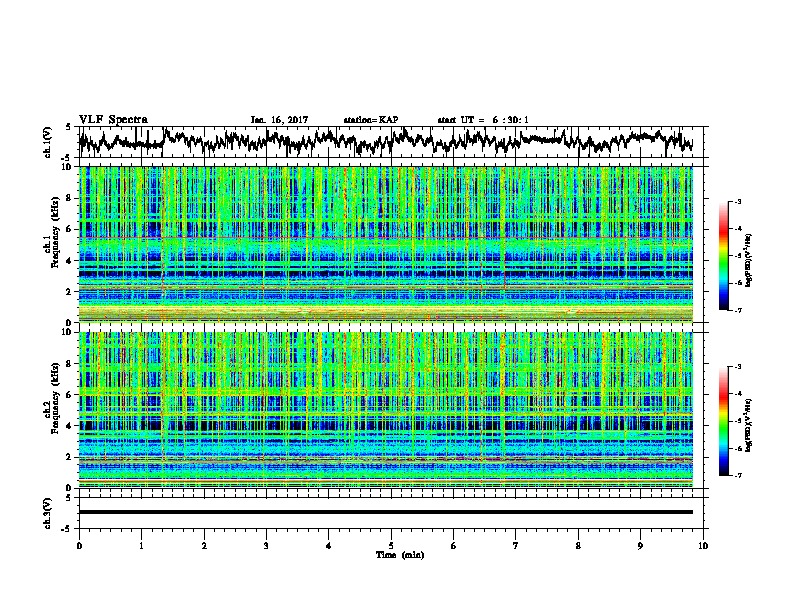
Task: Click the "ch.1(V)" waveform axis label
Action: pyautogui.click(x=48, y=142)
